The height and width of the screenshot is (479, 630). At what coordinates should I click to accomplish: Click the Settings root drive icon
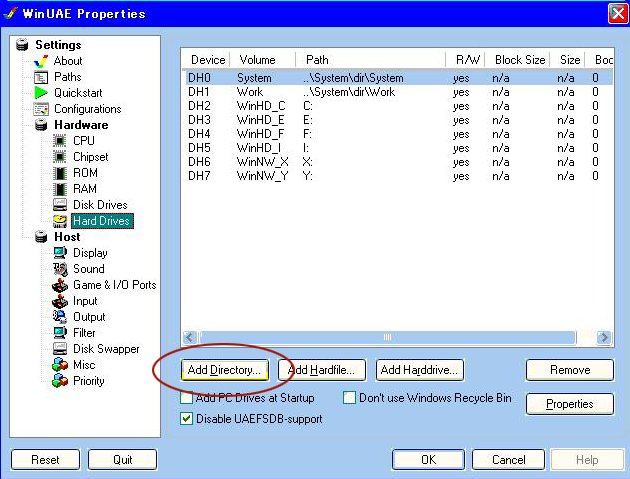(x=22, y=45)
